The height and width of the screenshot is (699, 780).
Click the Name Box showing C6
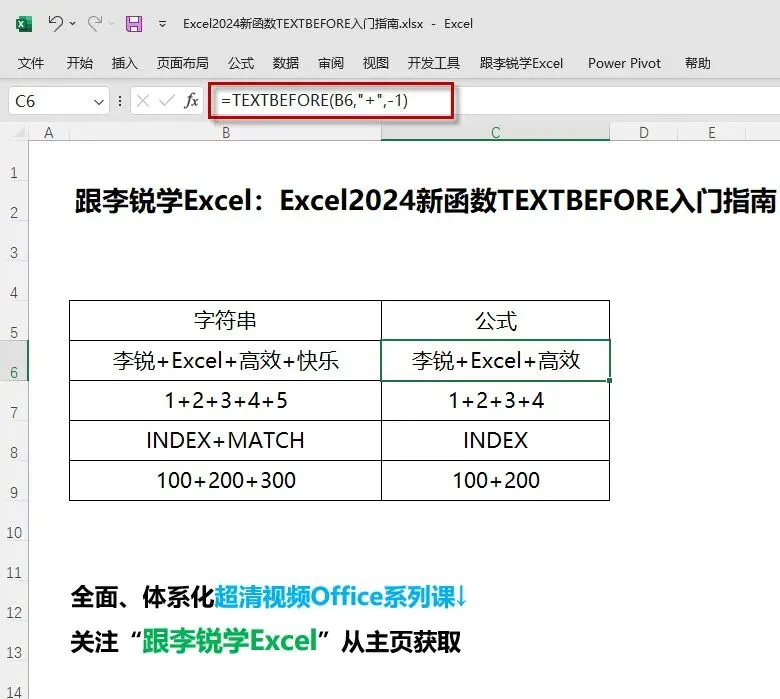(x=50, y=101)
